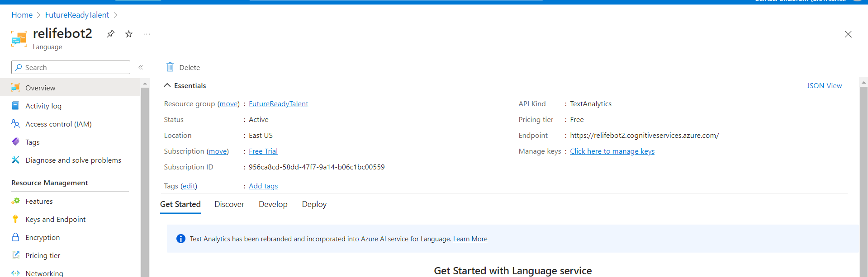The width and height of the screenshot is (868, 277).
Task: Go to FutureReadyTalent breadcrumb
Action: 77,15
